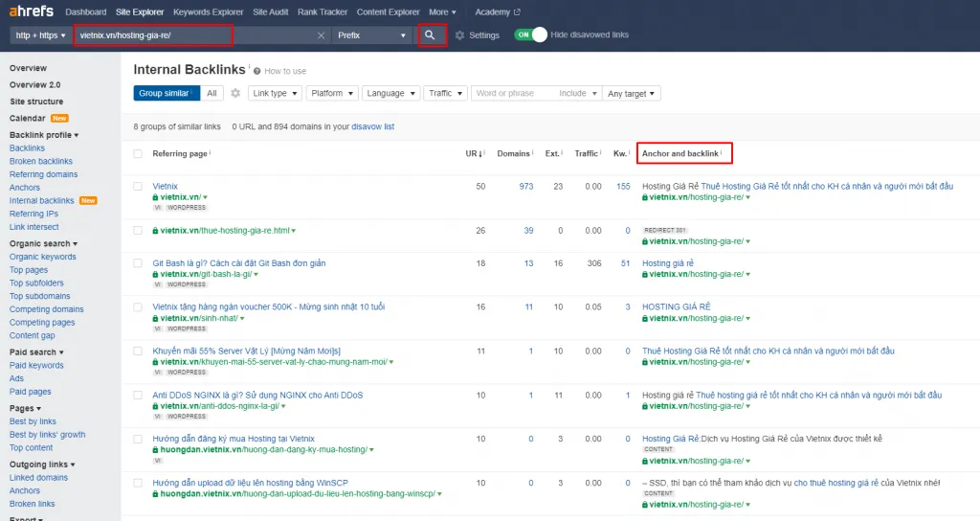Viewport: 980px width, 521px height.
Task: Check the Hướng dẫn upload dữ liệu checkbox
Action: tap(138, 483)
